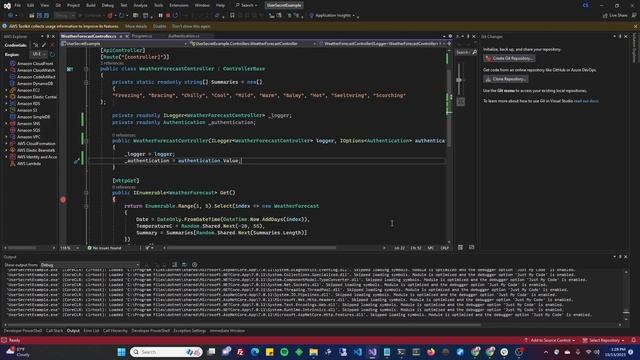Viewport: 640px width, 360px height.
Task: Collapse the WeatherForecastController class outlining
Action: pos(86,69)
